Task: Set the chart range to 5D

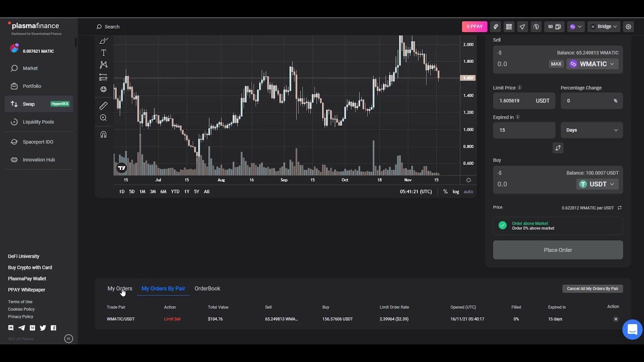Action: click(132, 192)
